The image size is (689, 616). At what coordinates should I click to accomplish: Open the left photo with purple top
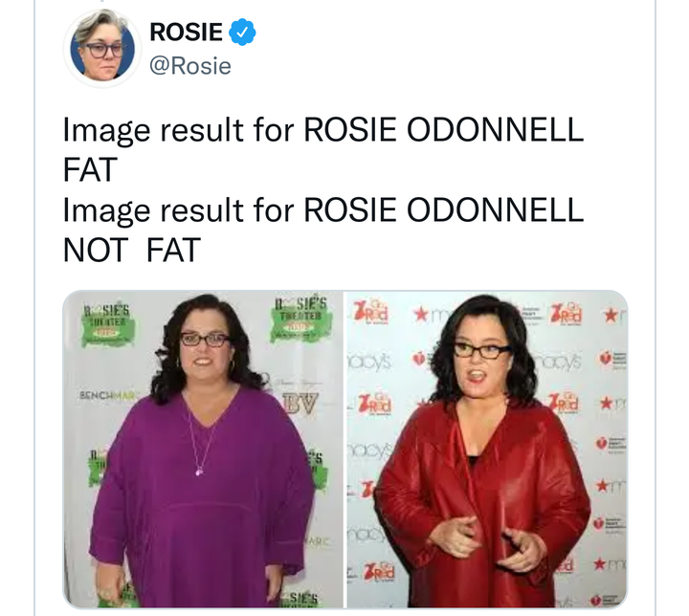tap(203, 449)
